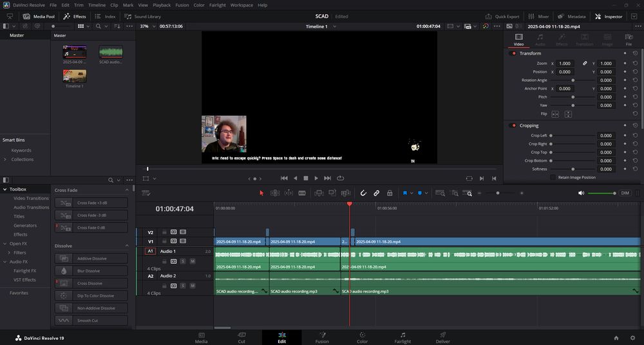Click the Quick Export button
This screenshot has width=644, height=345.
pyautogui.click(x=502, y=17)
